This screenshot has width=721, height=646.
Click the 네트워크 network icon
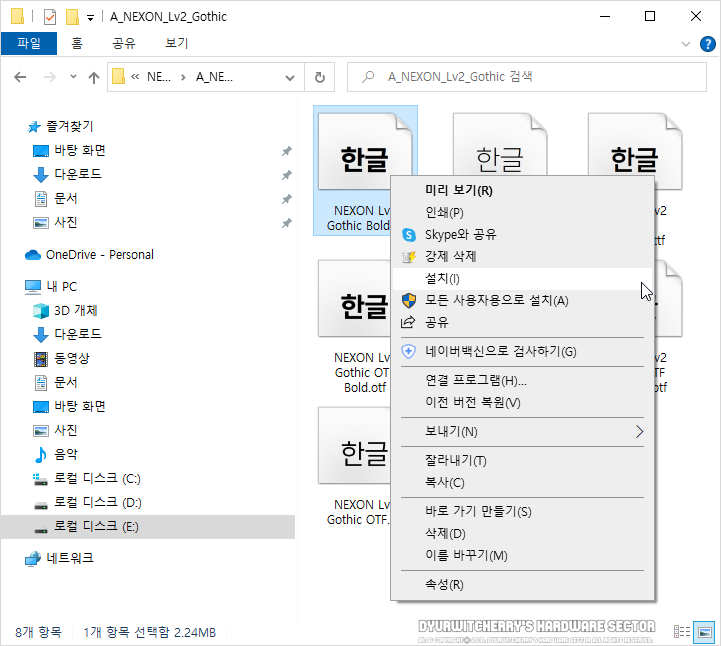pyautogui.click(x=33, y=559)
